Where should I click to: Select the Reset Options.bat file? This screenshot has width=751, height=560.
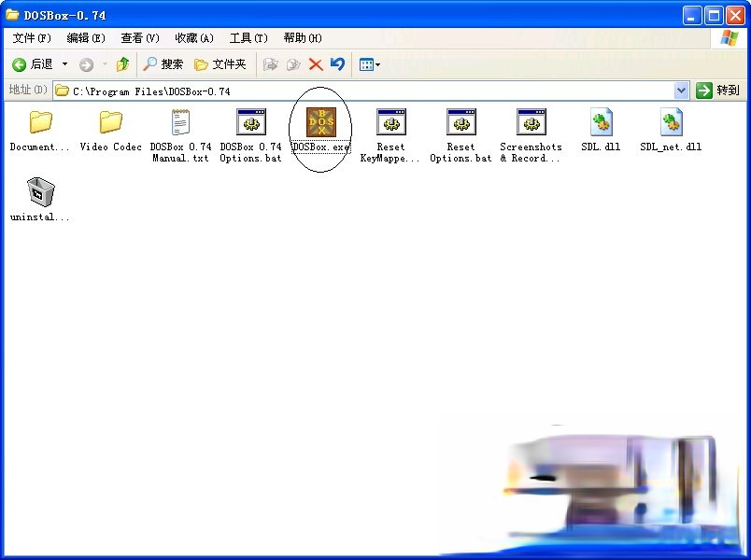[x=461, y=123]
